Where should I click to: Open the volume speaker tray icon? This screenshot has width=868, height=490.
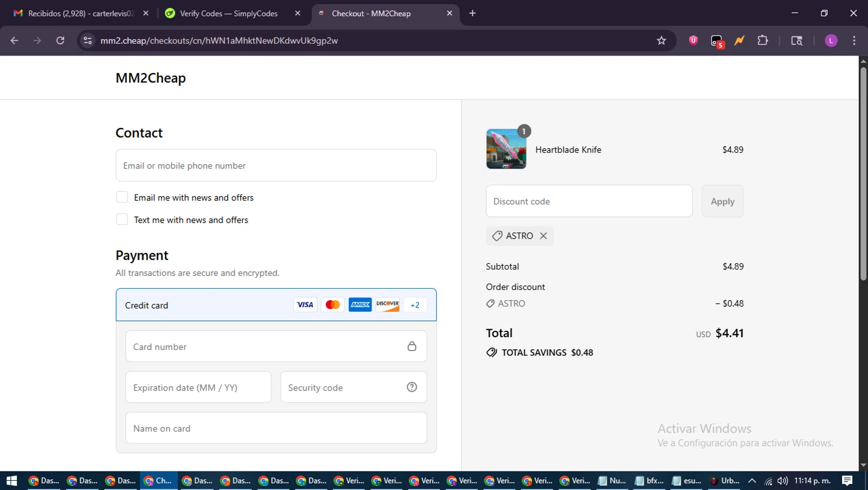[x=782, y=481]
